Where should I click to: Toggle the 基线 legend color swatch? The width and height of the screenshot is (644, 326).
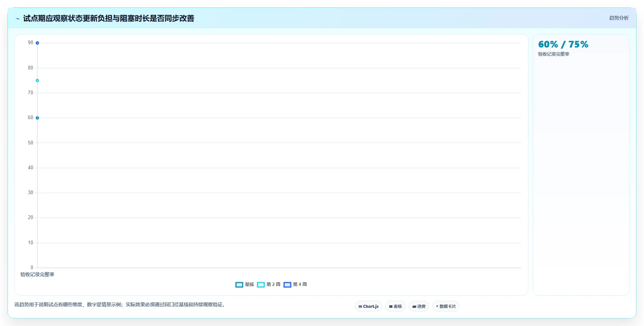[239, 285]
